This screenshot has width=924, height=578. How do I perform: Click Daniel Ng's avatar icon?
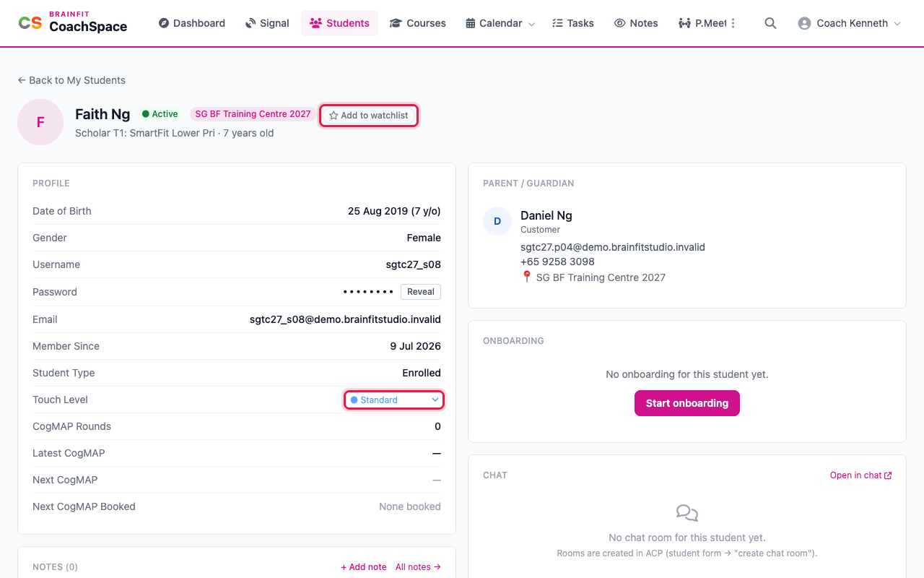tap(497, 221)
